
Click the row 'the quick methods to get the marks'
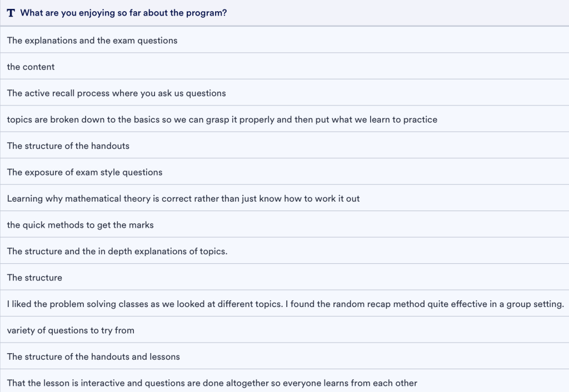(81, 225)
